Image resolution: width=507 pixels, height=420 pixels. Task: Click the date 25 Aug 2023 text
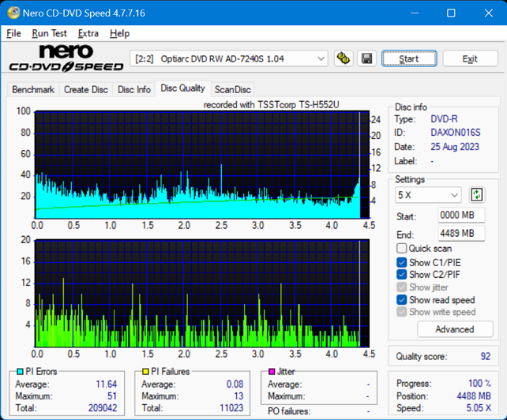(x=455, y=147)
